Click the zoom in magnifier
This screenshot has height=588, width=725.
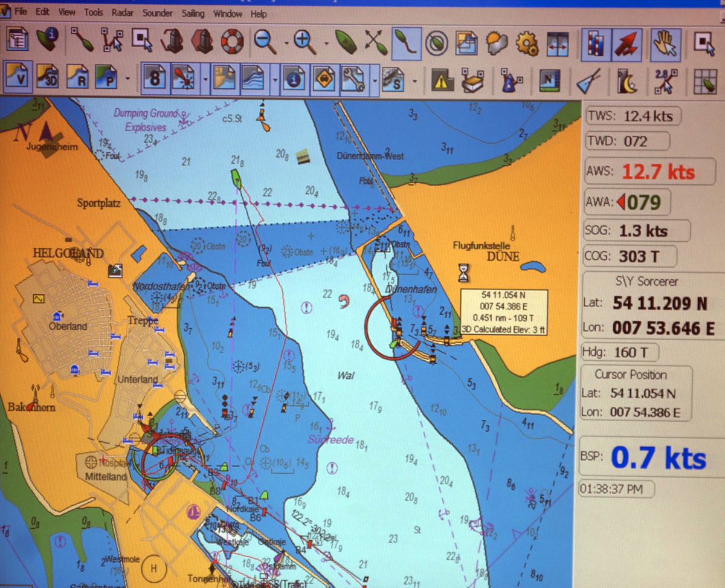coord(305,41)
